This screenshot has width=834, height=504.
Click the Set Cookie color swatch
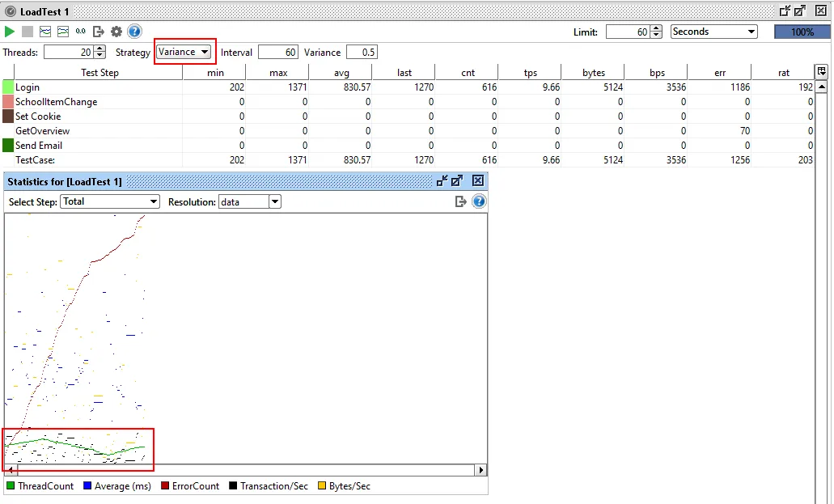8,116
